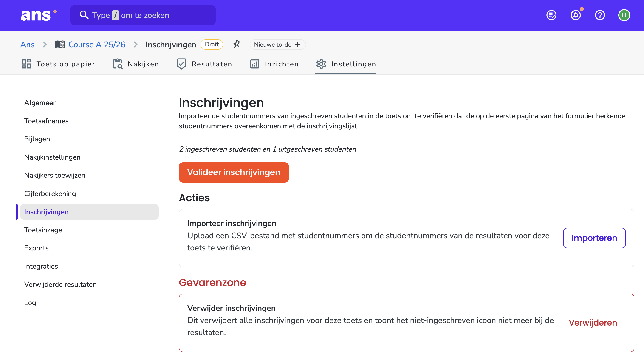The width and height of the screenshot is (644, 354).
Task: Switch to the Toets op papier tab
Action: [58, 64]
